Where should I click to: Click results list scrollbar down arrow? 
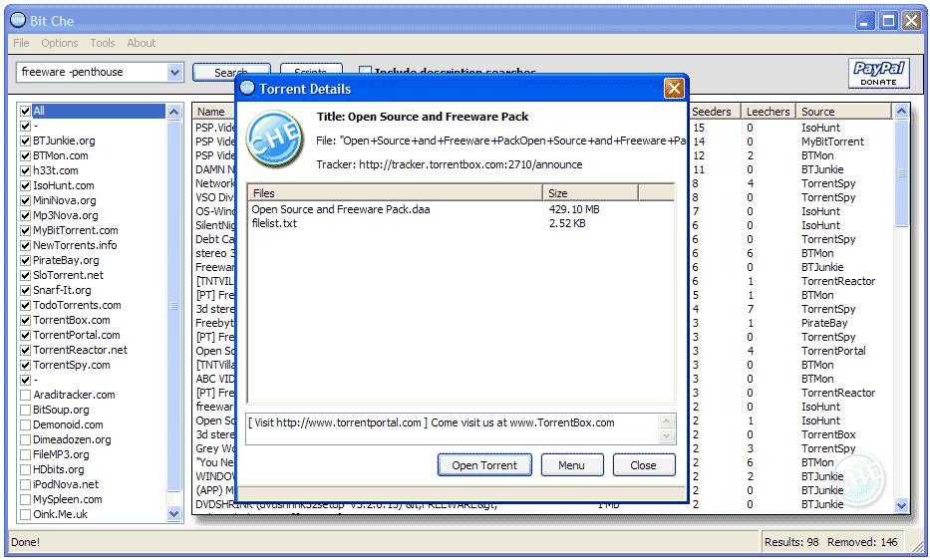point(901,505)
